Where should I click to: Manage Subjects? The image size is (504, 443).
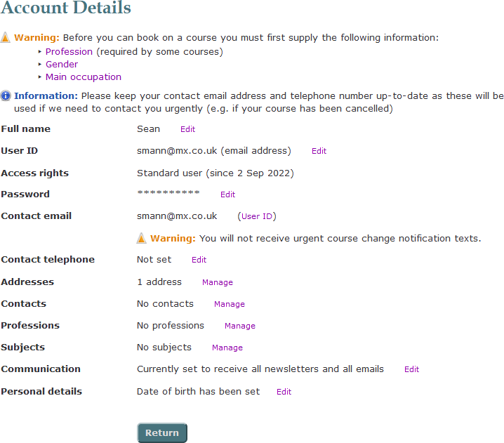[x=227, y=348]
